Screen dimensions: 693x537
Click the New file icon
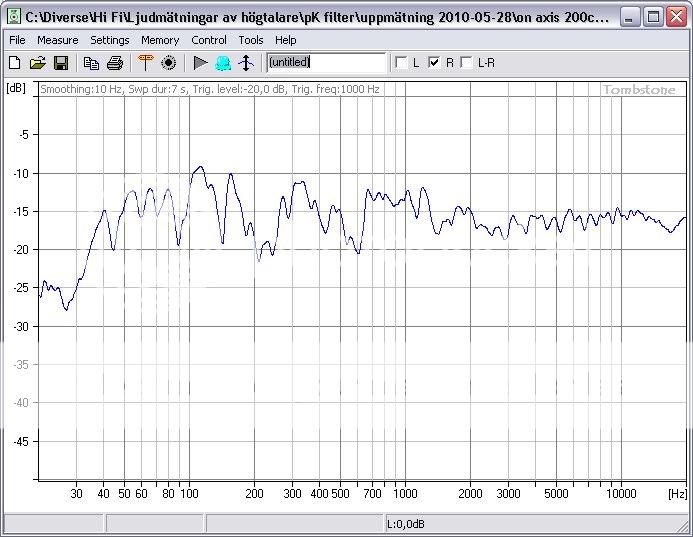tap(14, 63)
